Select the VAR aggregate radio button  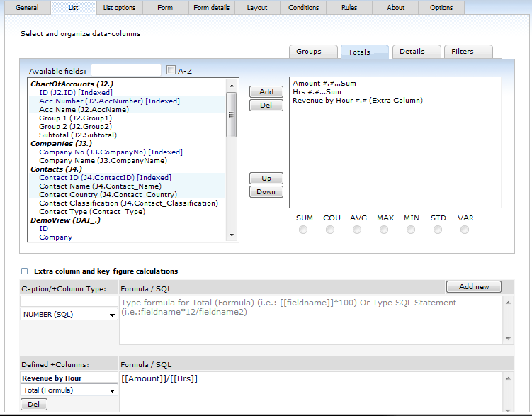(465, 230)
